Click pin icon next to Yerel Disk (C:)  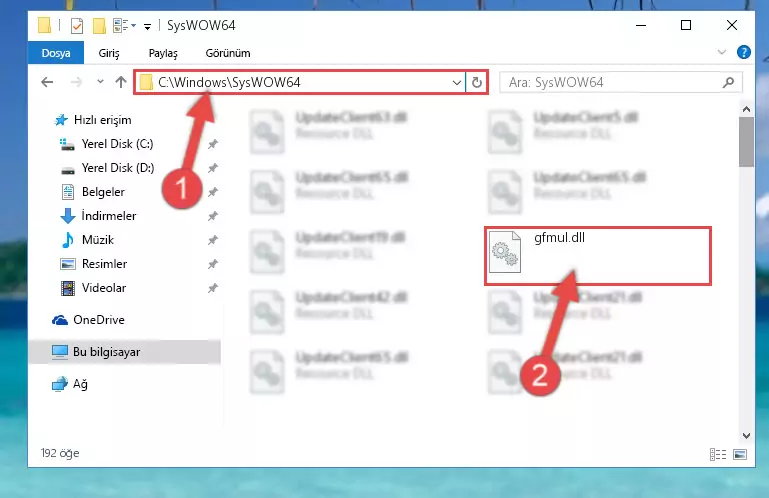click(x=212, y=144)
